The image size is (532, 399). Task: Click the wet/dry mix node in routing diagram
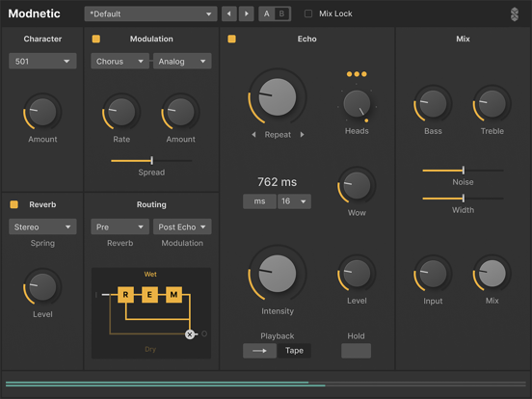point(190,334)
